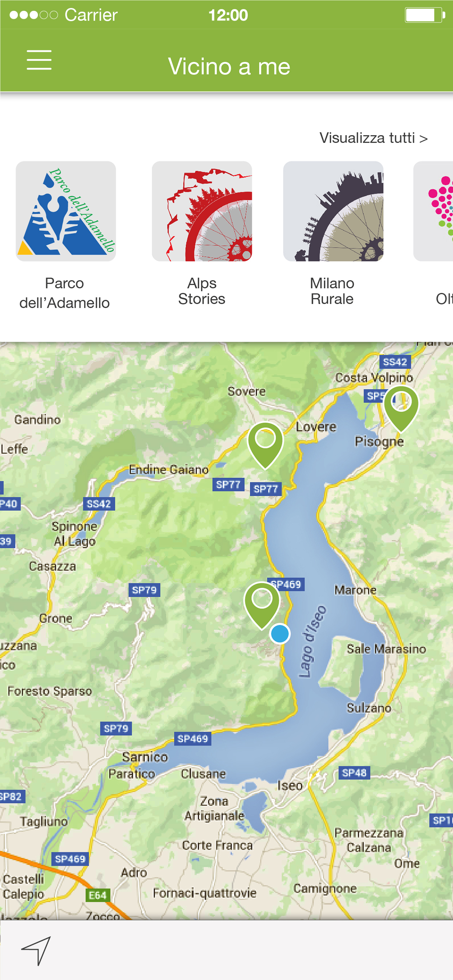Open the partially visible grape cluster tile

pos(433,211)
